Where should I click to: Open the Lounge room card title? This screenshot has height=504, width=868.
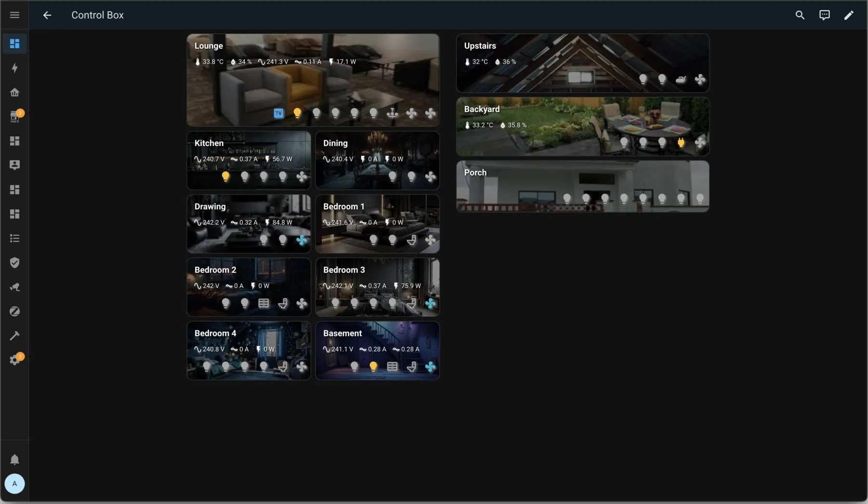point(209,46)
